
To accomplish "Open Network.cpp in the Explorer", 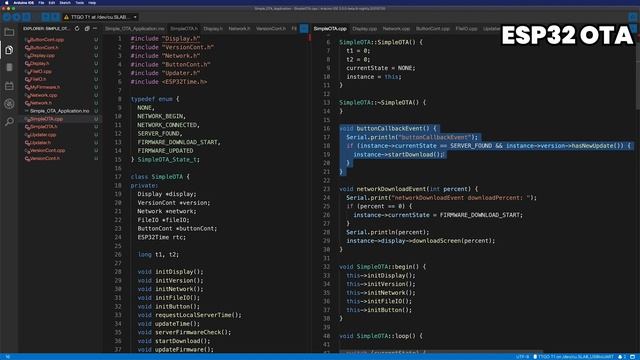I will click(x=61, y=95).
